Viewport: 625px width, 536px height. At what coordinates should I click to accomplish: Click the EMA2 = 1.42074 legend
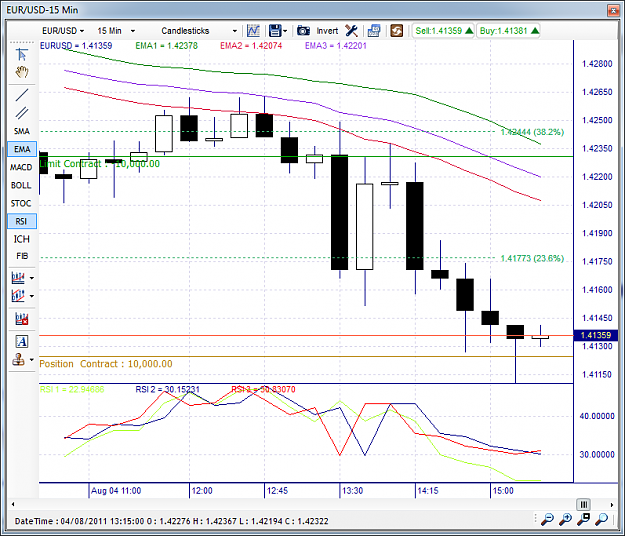(251, 46)
